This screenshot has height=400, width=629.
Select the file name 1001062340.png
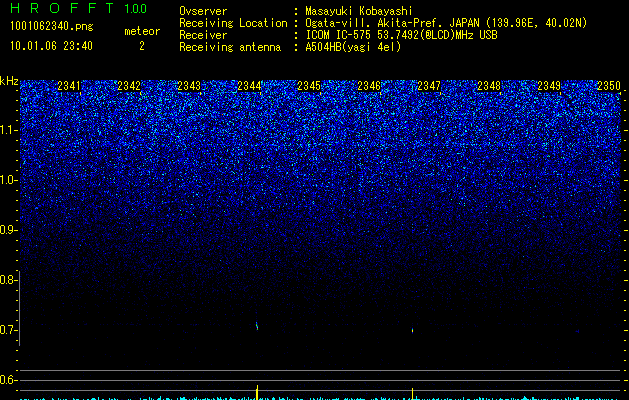[52, 26]
